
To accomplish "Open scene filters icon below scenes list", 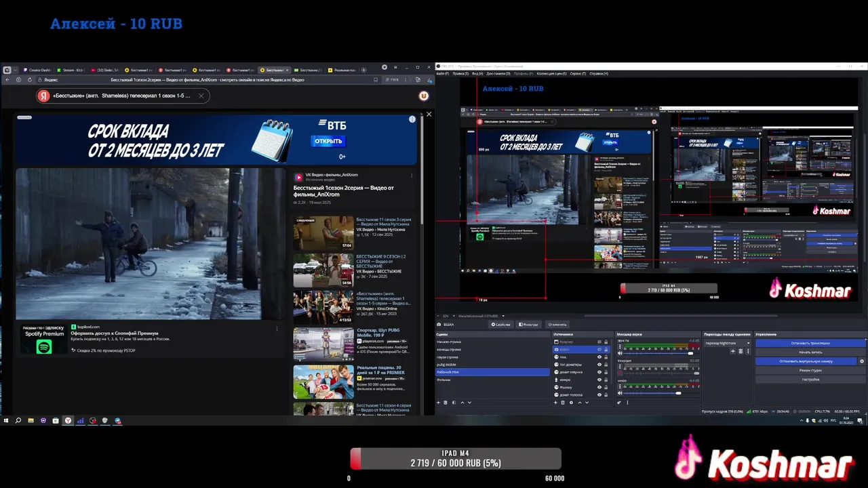I will coord(454,403).
